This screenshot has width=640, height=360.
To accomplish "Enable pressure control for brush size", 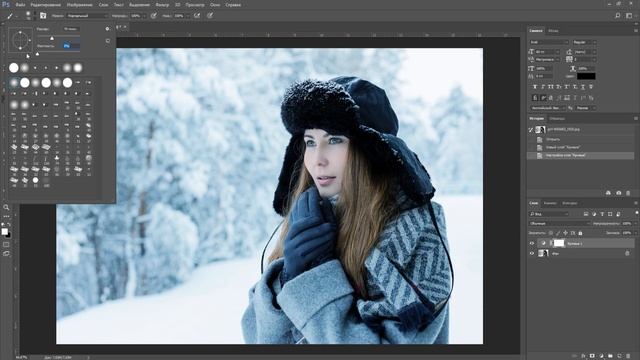I will click(x=210, y=16).
